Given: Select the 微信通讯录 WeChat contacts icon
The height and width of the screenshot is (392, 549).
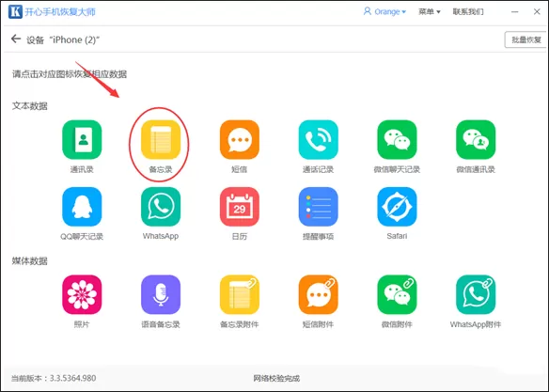Looking at the screenshot, I should tap(476, 140).
